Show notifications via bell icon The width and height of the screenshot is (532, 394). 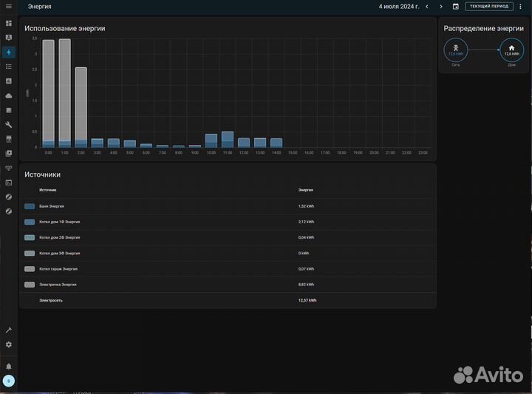[9, 366]
